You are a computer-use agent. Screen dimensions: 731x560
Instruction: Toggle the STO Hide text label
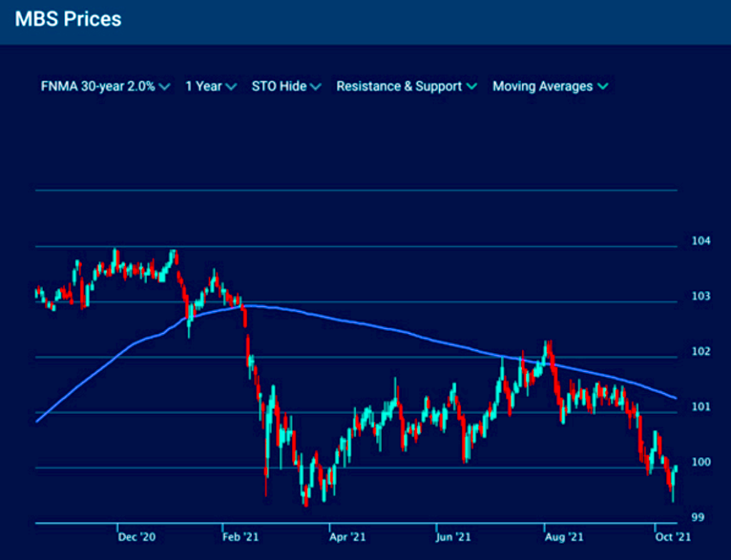tap(279, 86)
